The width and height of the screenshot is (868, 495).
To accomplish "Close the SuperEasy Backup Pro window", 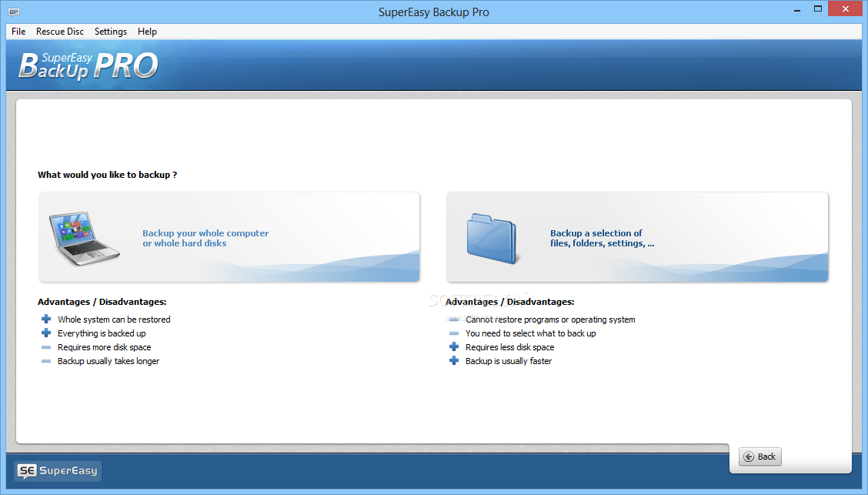I will [846, 9].
